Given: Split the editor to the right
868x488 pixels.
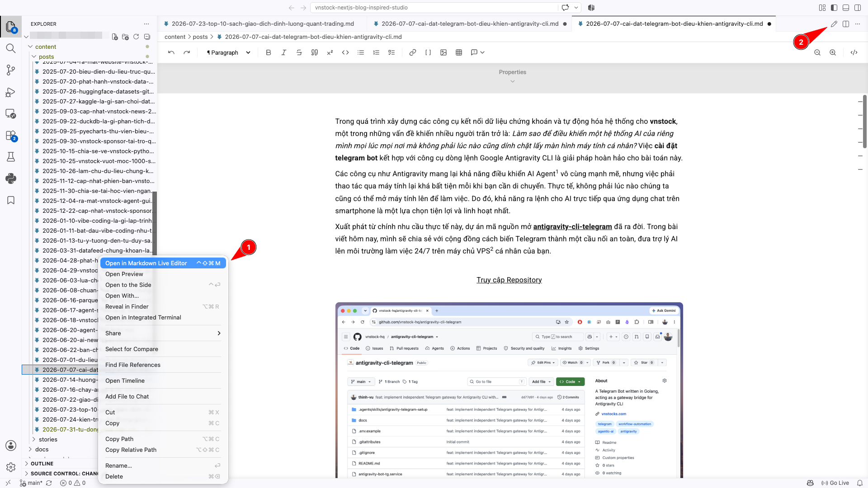Looking at the screenshot, I should 846,24.
